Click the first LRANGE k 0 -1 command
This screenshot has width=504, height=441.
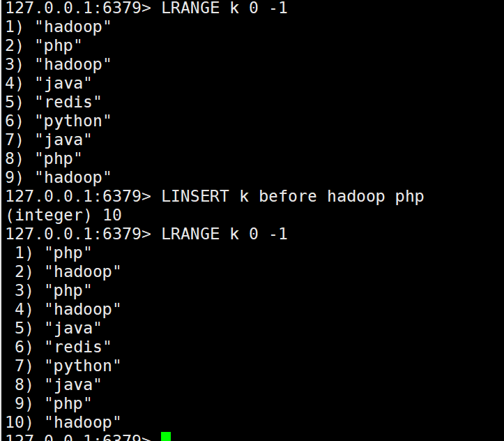coord(224,8)
